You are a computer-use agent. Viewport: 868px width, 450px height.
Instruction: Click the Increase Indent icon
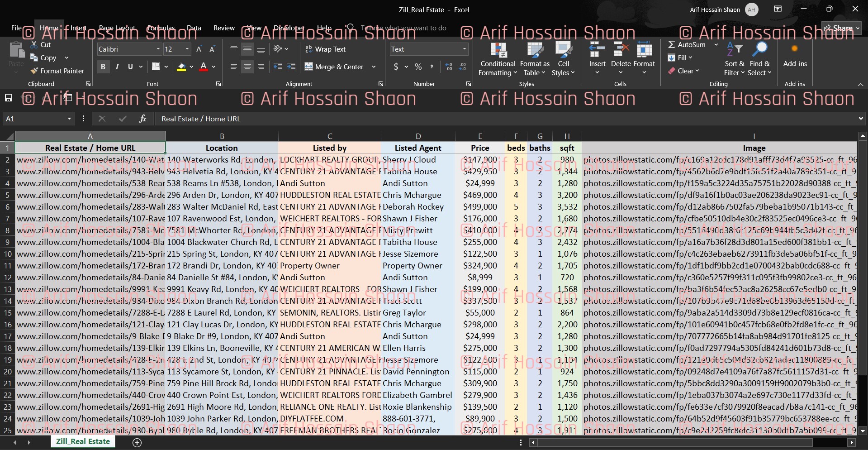point(291,67)
